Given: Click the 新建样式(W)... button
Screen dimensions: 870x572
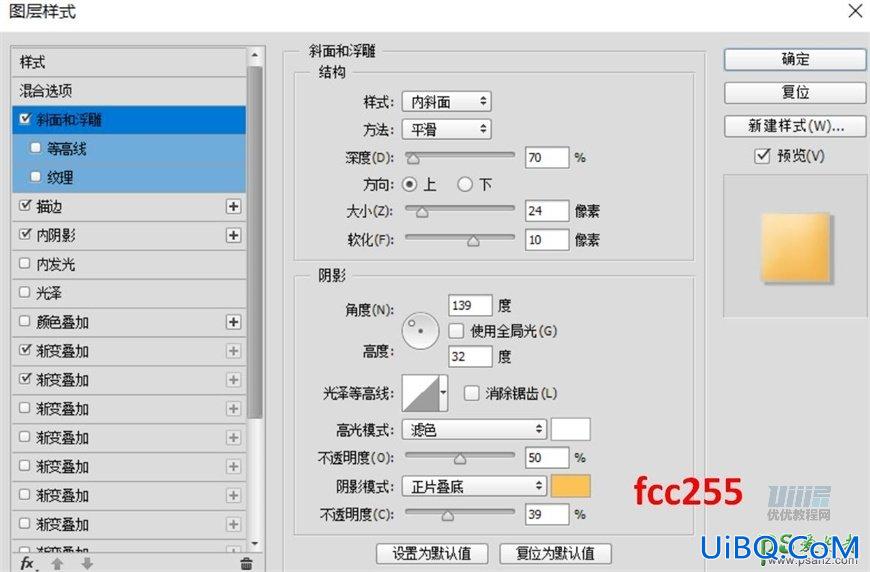Looking at the screenshot, I should tap(795, 126).
